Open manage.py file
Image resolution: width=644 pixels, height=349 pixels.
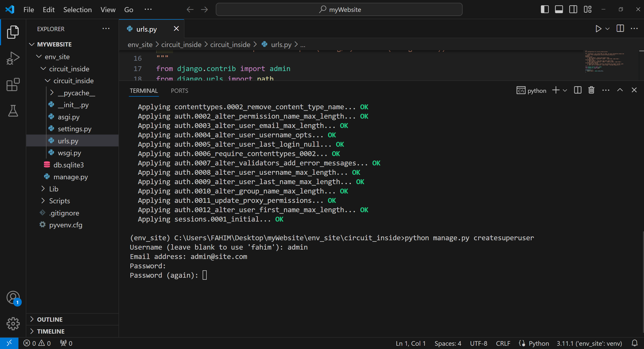[x=72, y=177]
